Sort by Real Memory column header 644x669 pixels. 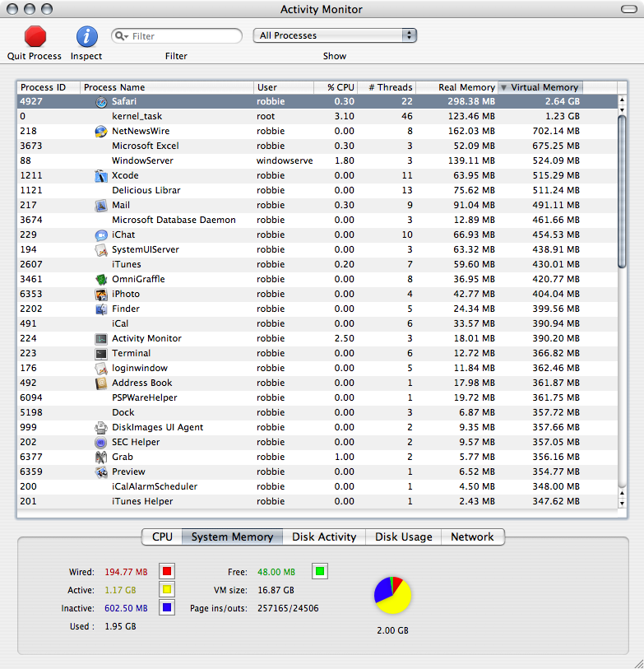click(x=456, y=87)
